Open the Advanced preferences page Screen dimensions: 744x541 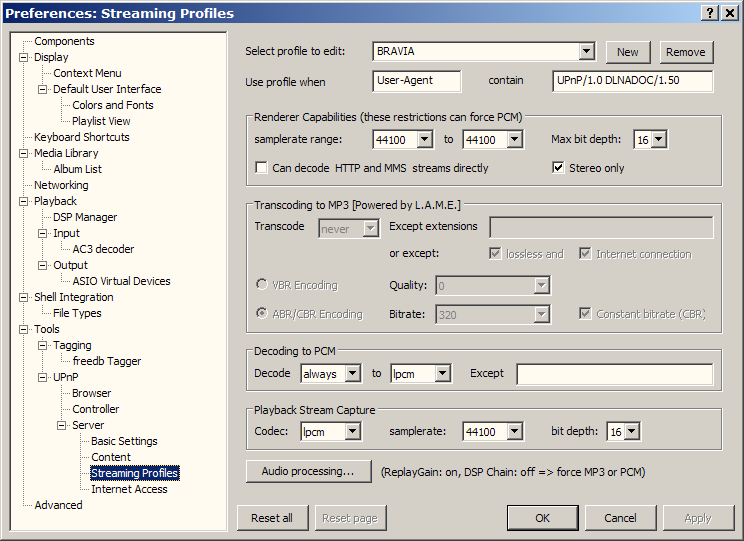[58, 505]
